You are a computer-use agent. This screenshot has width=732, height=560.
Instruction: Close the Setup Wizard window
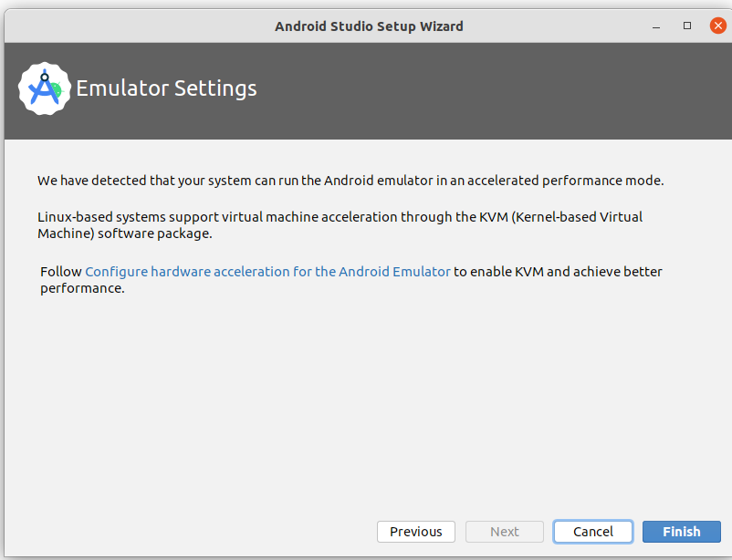[717, 26]
